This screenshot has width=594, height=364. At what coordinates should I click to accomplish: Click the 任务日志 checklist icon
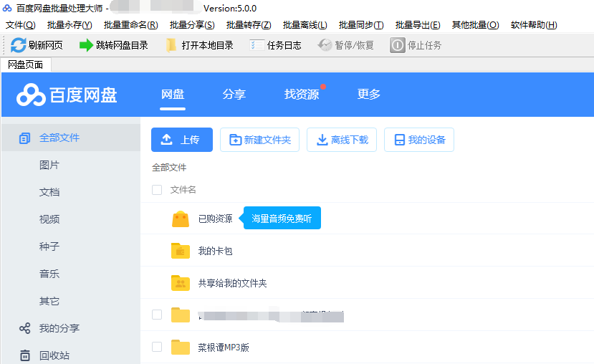(257, 45)
